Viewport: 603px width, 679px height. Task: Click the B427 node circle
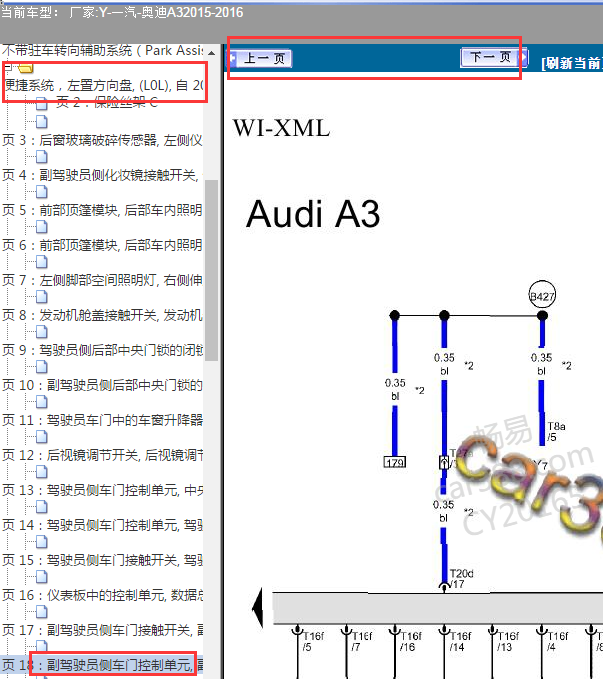[542, 296]
